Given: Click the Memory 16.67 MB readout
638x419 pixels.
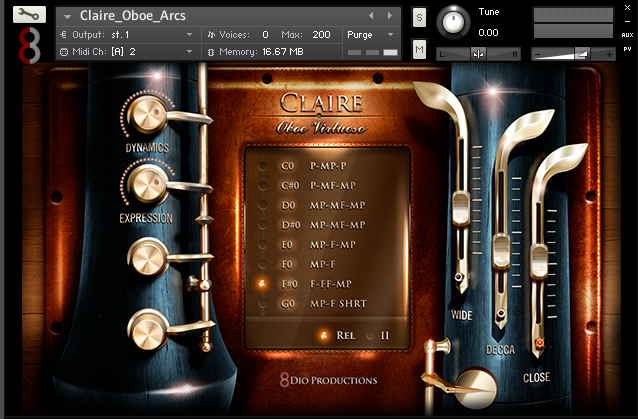Looking at the screenshot, I should pos(283,52).
